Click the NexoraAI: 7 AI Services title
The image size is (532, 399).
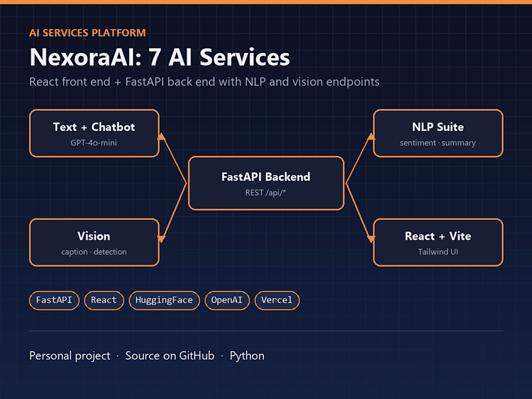(160, 57)
